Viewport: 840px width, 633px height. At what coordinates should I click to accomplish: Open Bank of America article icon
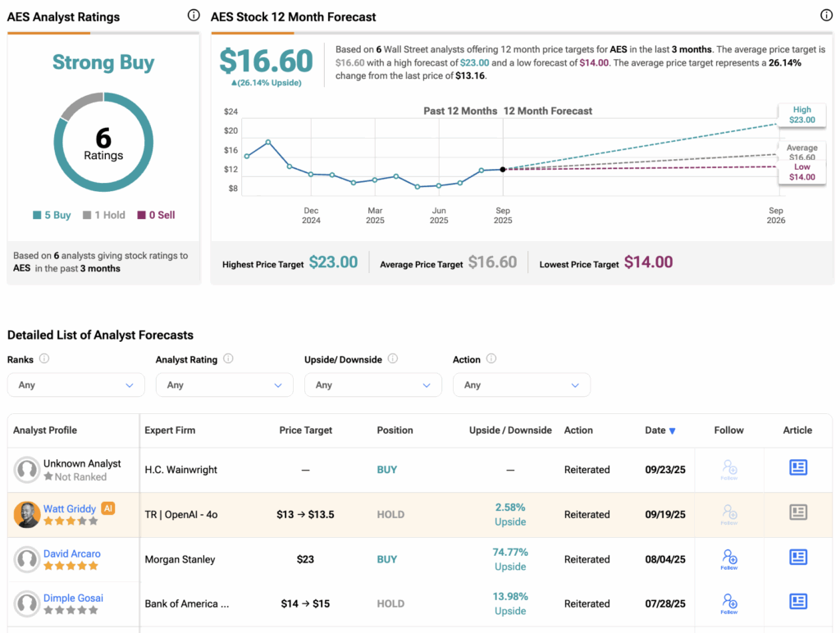pyautogui.click(x=797, y=602)
